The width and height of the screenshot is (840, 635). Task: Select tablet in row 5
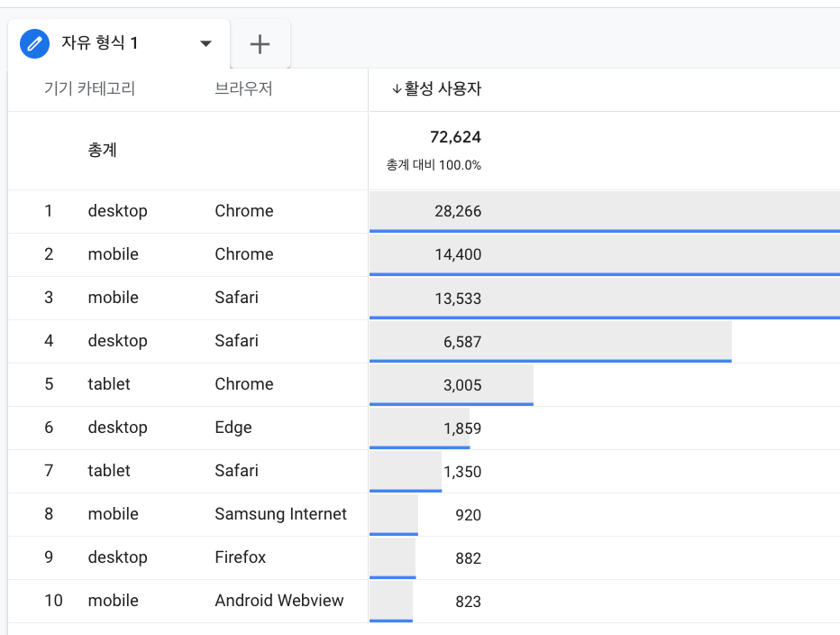point(109,384)
